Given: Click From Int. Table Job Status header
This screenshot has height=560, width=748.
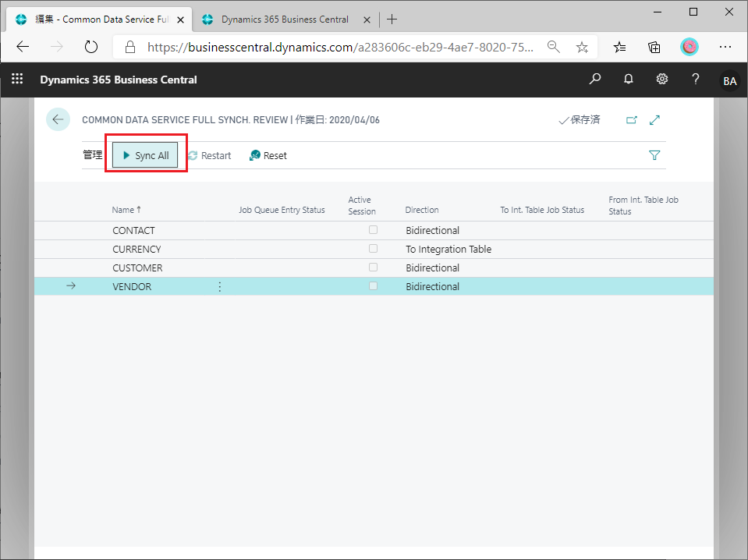Looking at the screenshot, I should 643,206.
